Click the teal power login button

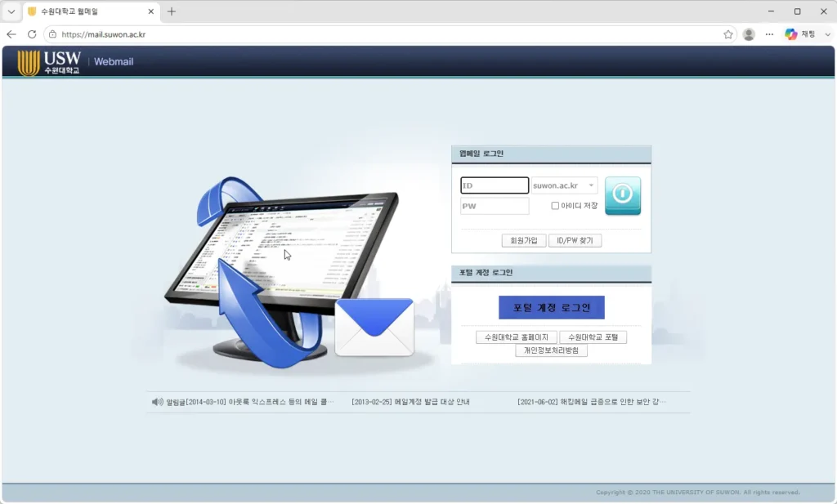622,196
